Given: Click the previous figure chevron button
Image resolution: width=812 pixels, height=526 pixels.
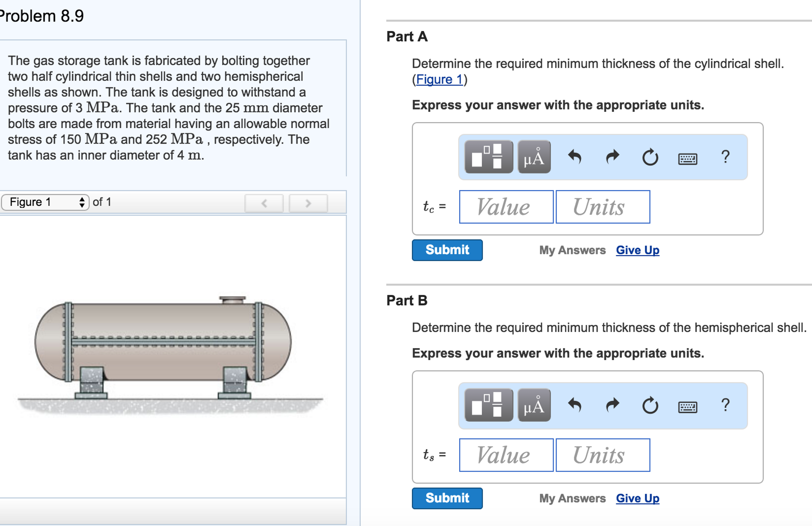Looking at the screenshot, I should click(x=264, y=203).
